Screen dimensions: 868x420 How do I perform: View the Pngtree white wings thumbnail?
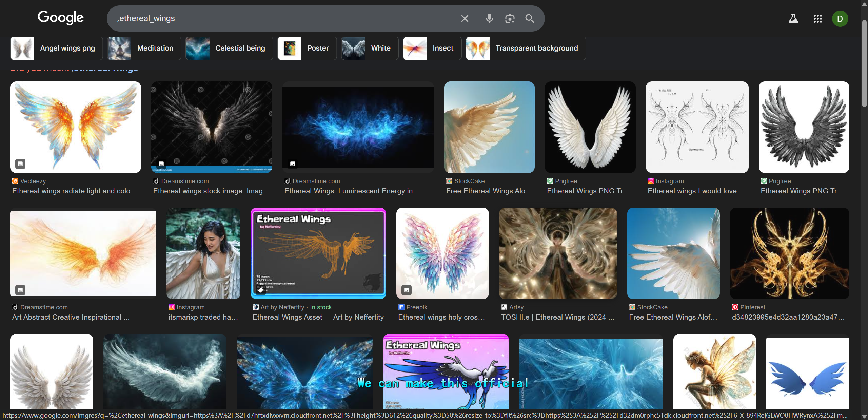pos(590,127)
